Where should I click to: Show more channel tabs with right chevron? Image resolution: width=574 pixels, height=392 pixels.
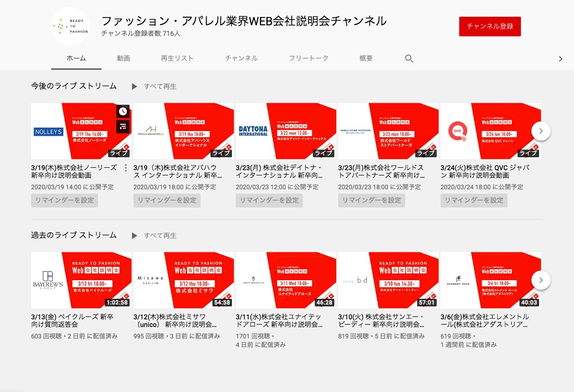pos(561,59)
